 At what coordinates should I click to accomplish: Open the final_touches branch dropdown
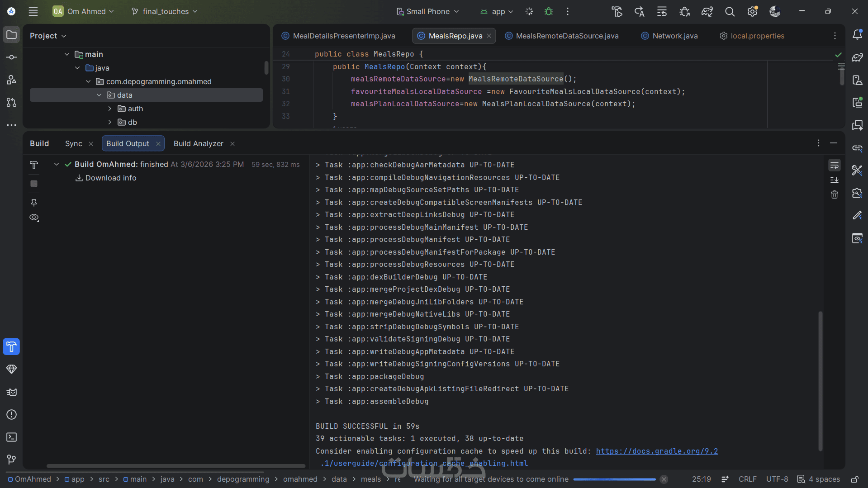pyautogui.click(x=165, y=11)
